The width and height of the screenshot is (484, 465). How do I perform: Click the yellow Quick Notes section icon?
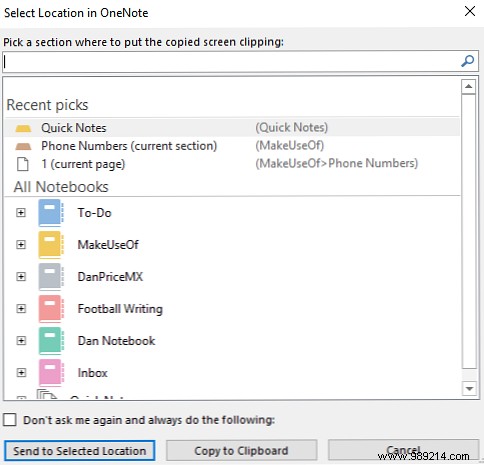click(23, 128)
